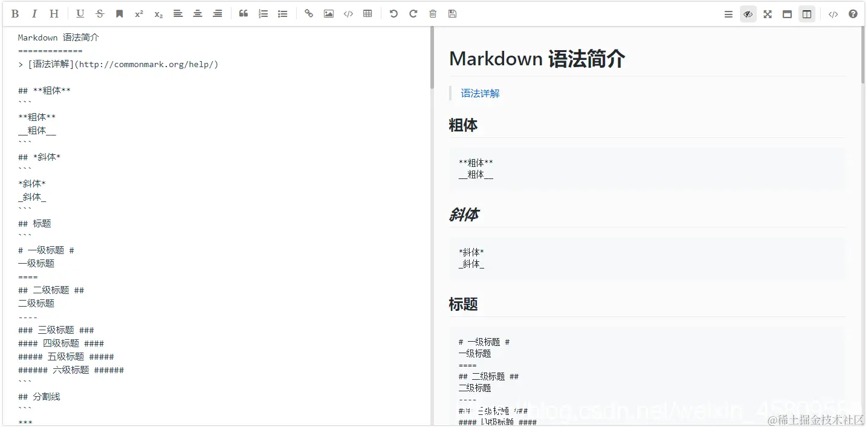
Task: Insert an image using the picture icon
Action: point(328,13)
